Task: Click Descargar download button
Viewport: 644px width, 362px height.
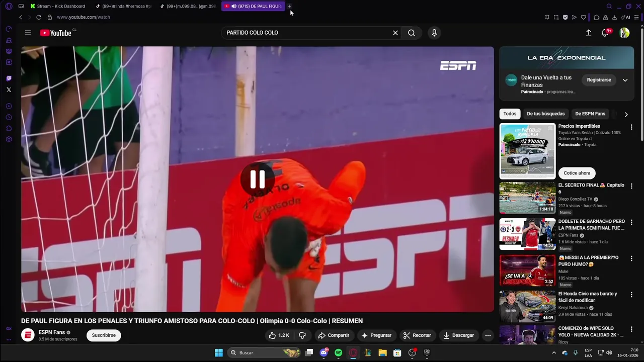Action: 458,335
